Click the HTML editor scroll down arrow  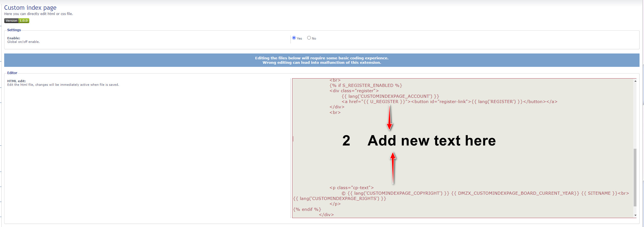click(x=635, y=215)
